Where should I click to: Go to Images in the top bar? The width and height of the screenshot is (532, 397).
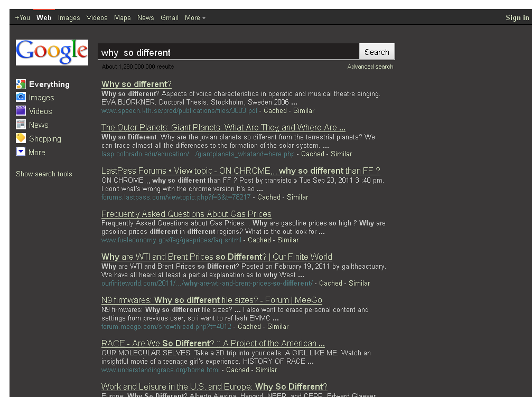69,17
